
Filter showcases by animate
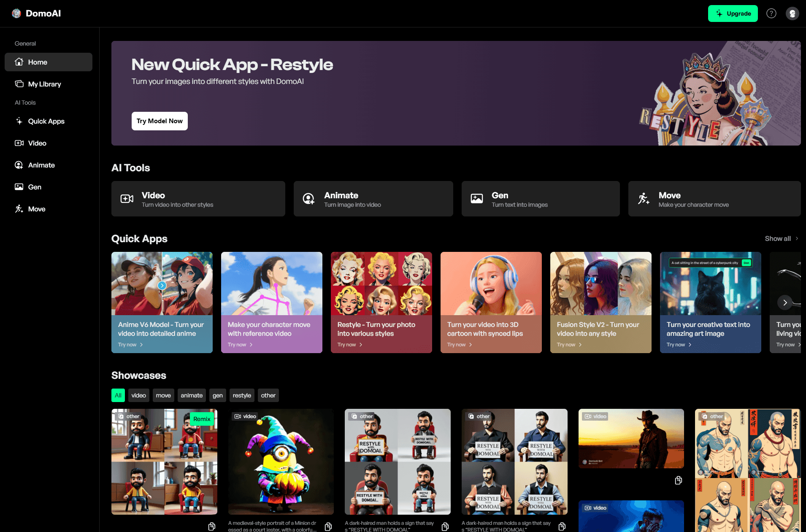point(192,395)
